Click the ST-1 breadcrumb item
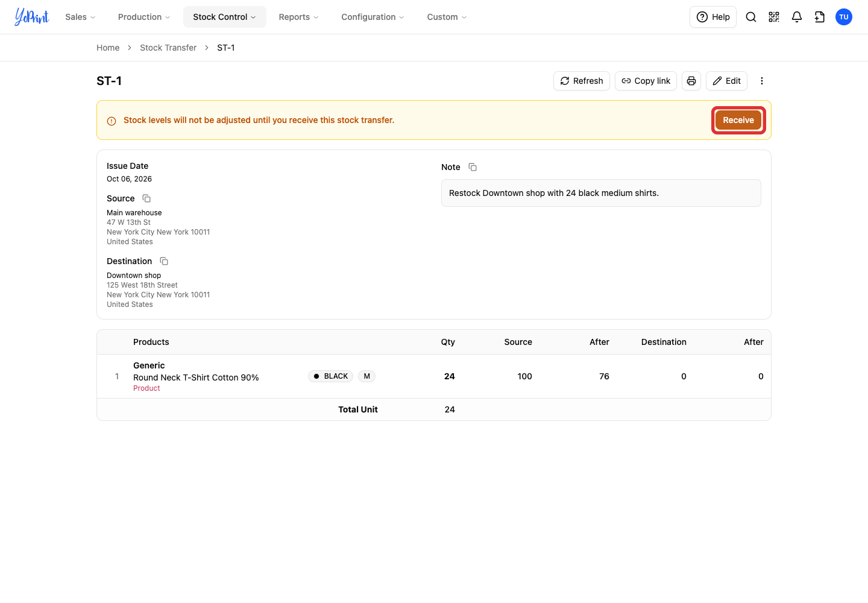This screenshot has width=868, height=603. pos(226,48)
